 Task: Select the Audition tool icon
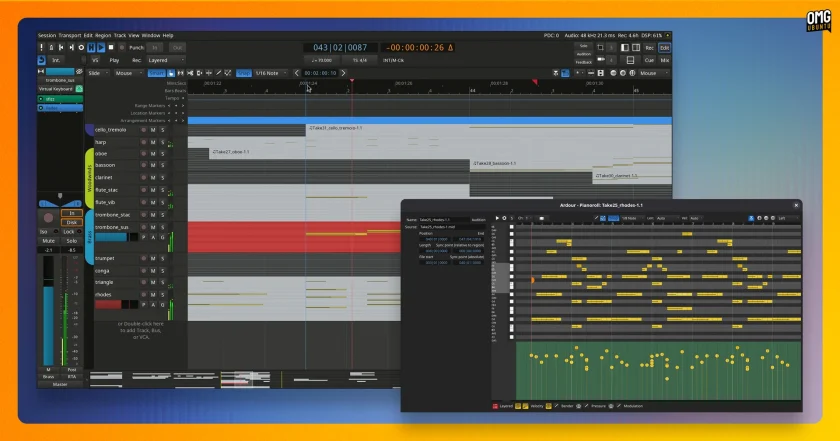[199, 73]
